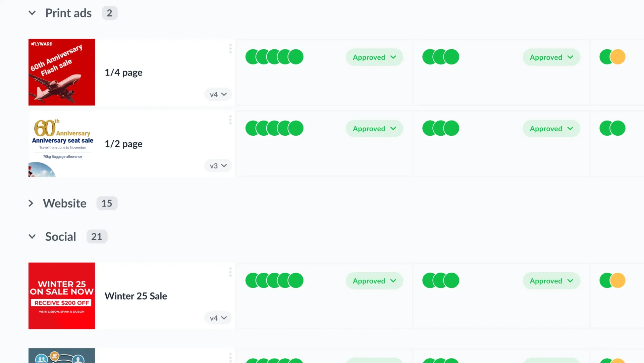Collapse the Print ads section
Image resolution: width=644 pixels, height=363 pixels.
(32, 13)
